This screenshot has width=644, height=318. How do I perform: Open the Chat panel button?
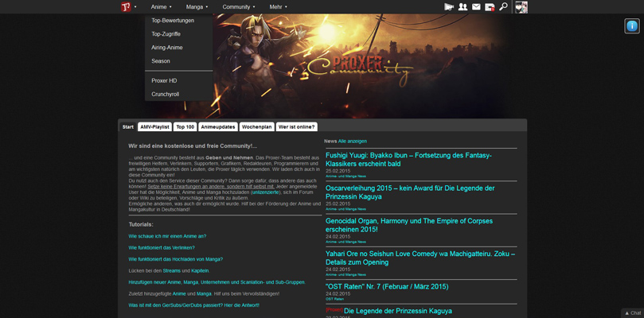tap(633, 313)
